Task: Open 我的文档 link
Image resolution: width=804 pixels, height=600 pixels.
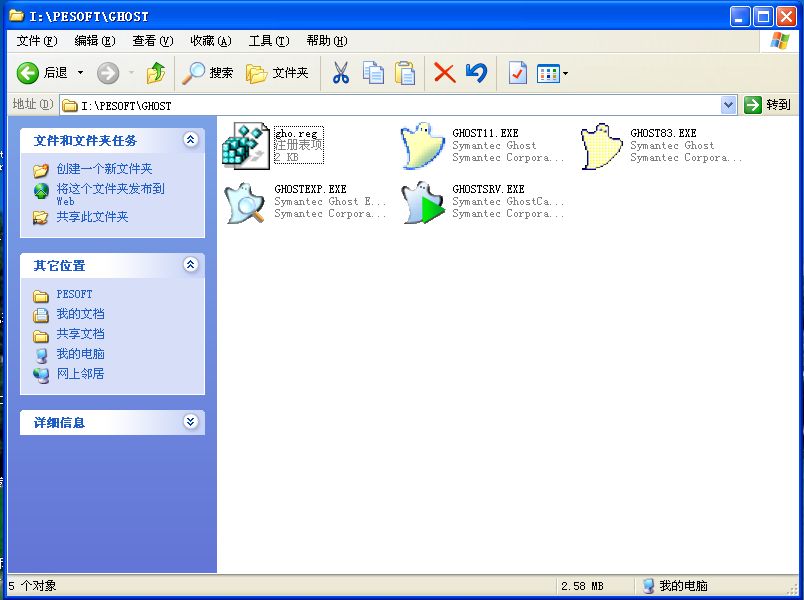Action: point(81,314)
